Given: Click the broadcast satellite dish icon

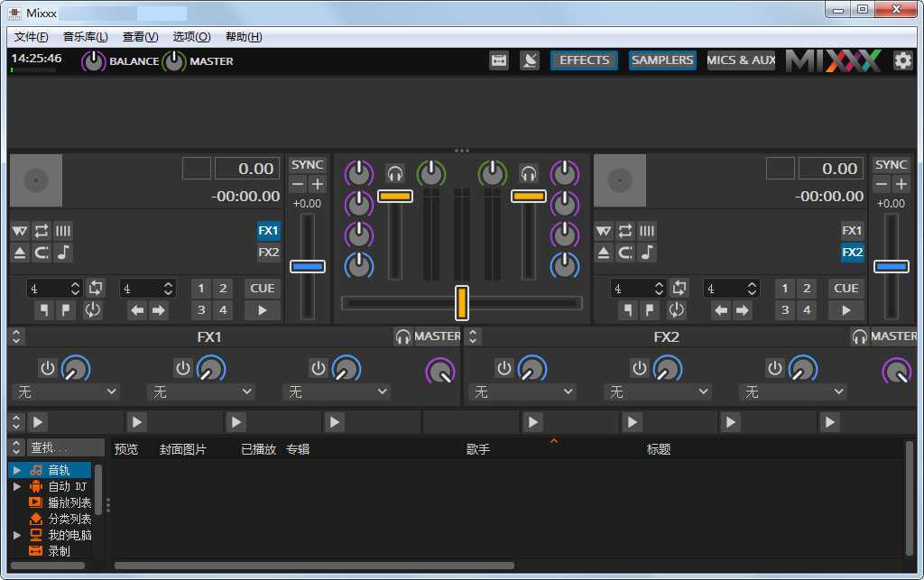Looking at the screenshot, I should click(x=530, y=60).
